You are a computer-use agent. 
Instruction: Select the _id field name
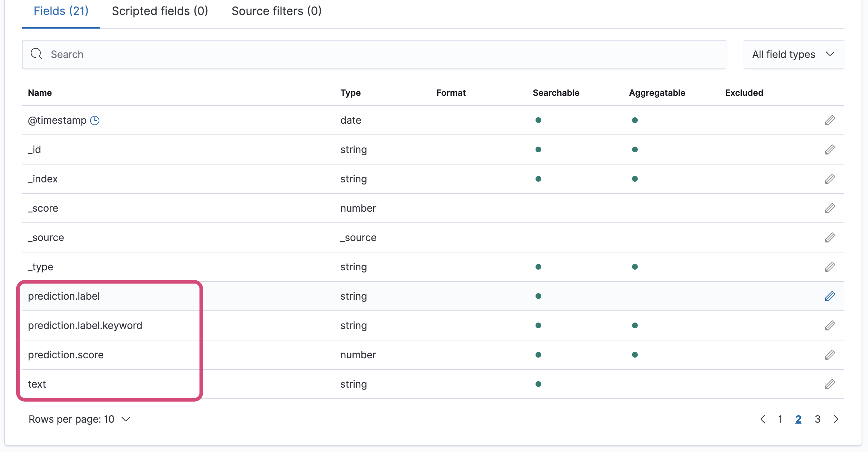coord(34,149)
